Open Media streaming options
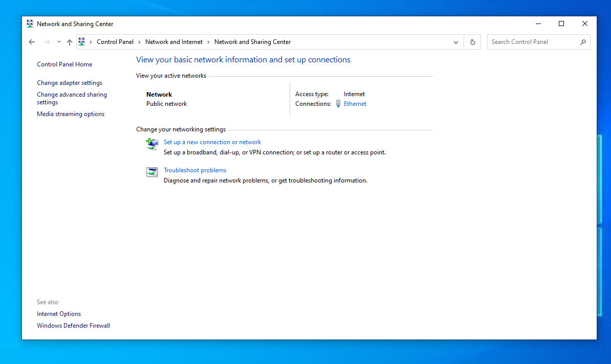 71,114
